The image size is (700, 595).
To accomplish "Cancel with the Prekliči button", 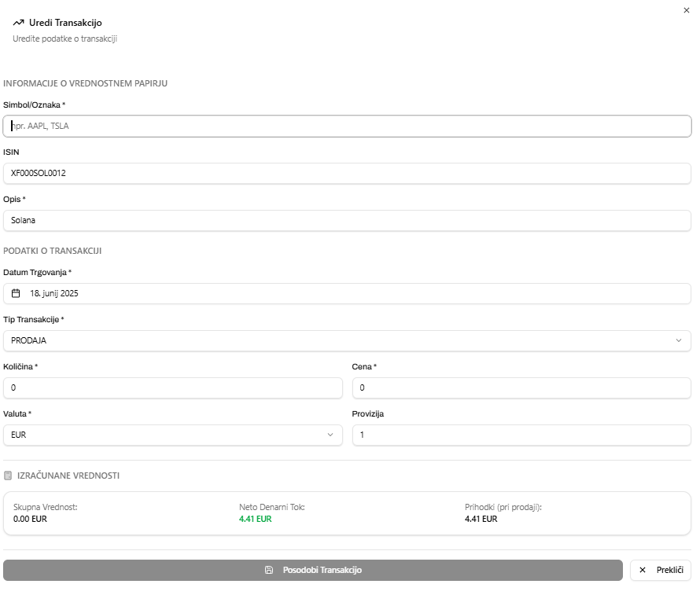I will [x=661, y=570].
